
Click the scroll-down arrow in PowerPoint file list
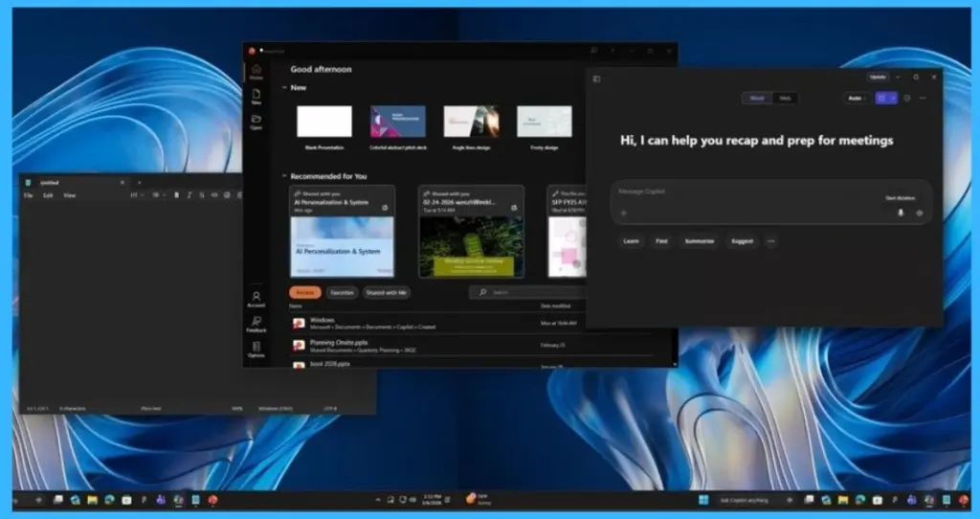click(675, 364)
